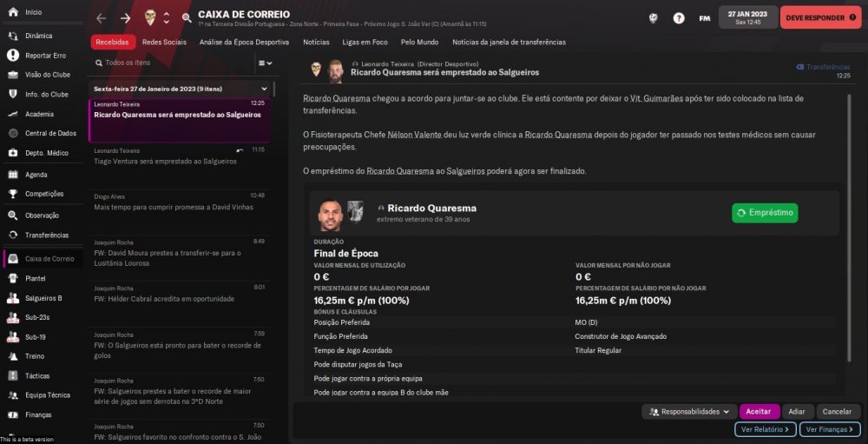Open Notícias da janela de transferências tab
The image size is (868, 444).
(x=510, y=42)
